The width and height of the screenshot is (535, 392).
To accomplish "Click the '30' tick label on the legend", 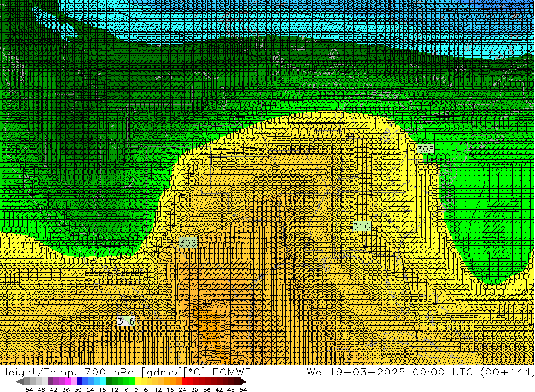I will click(195, 390).
